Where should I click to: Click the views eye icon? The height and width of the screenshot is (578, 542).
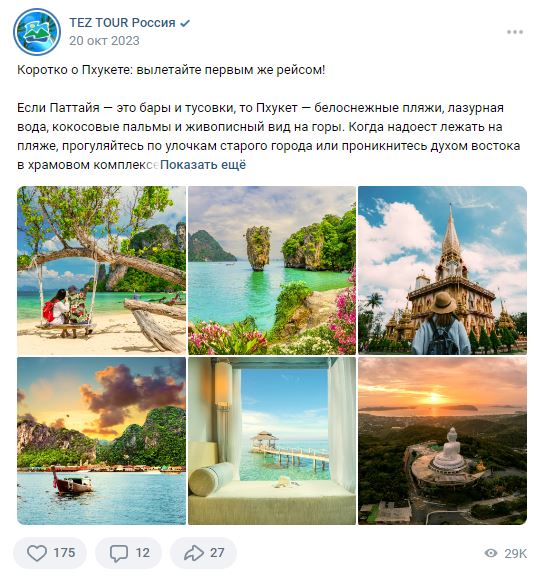click(x=491, y=553)
